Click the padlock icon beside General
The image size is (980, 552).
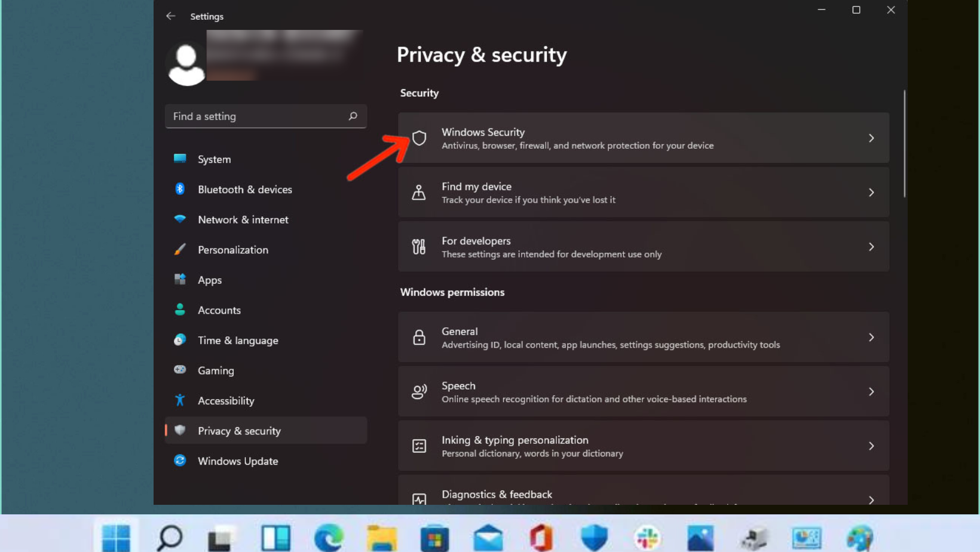(x=419, y=337)
